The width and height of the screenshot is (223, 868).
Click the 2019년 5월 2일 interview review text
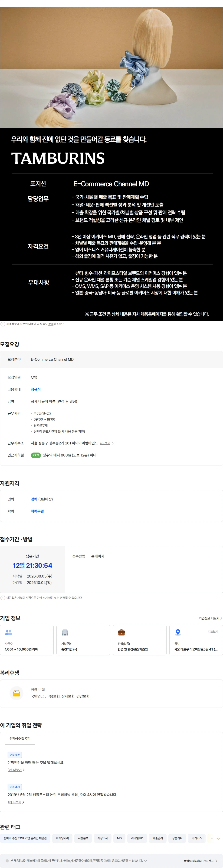coord(62,795)
